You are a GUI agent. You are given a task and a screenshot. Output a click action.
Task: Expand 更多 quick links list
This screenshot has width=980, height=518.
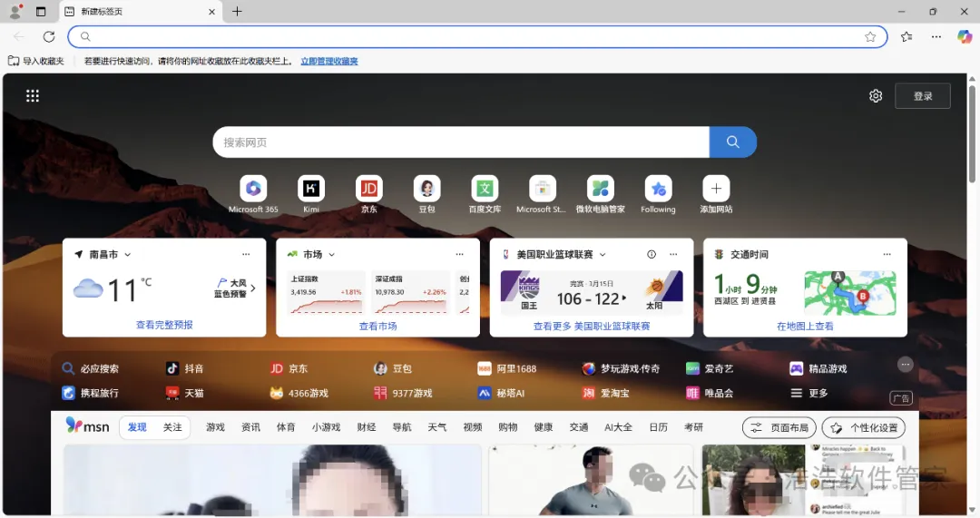(809, 393)
